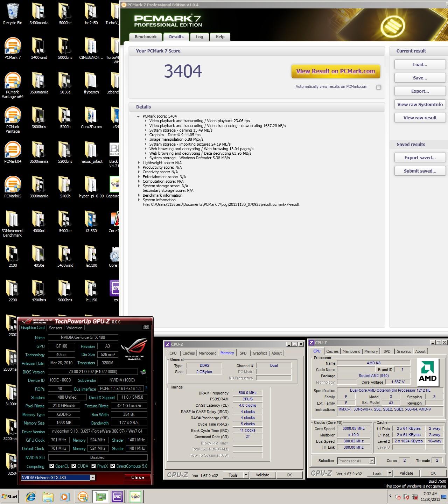448x504 pixels.
Task: Open the 3DMovement Benchmark folder
Action: tap(13, 224)
